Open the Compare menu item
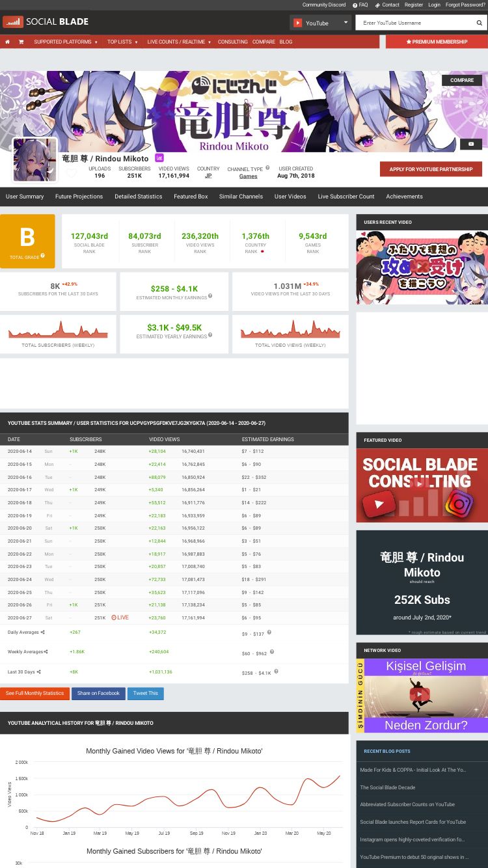This screenshot has width=488, height=868. [264, 42]
